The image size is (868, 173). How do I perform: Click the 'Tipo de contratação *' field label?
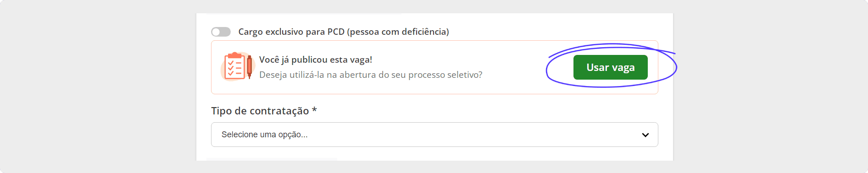[264, 111]
